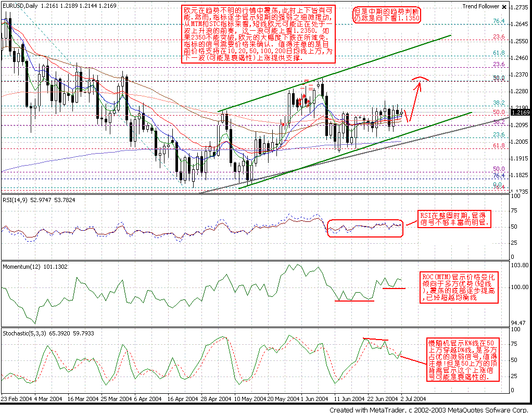Click Momentum axis value 103.80
Image resolution: width=532 pixels, height=413 pixels.
[520, 266]
